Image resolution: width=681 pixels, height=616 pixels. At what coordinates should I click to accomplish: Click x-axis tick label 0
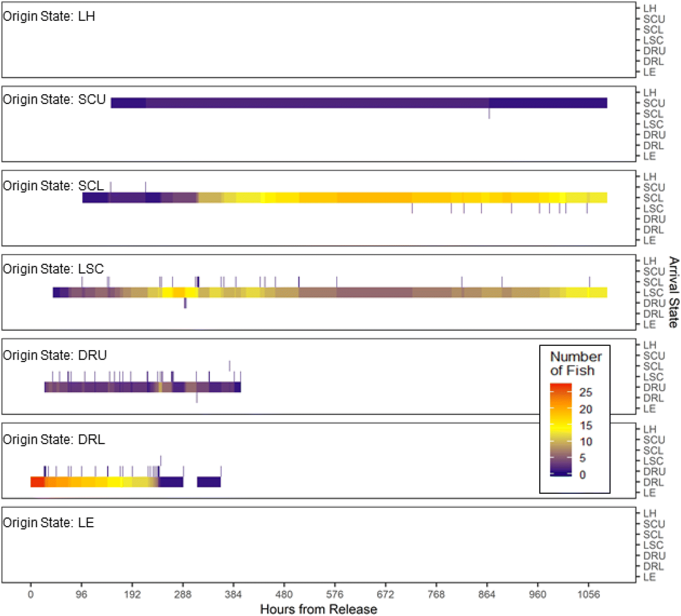pyautogui.click(x=31, y=594)
